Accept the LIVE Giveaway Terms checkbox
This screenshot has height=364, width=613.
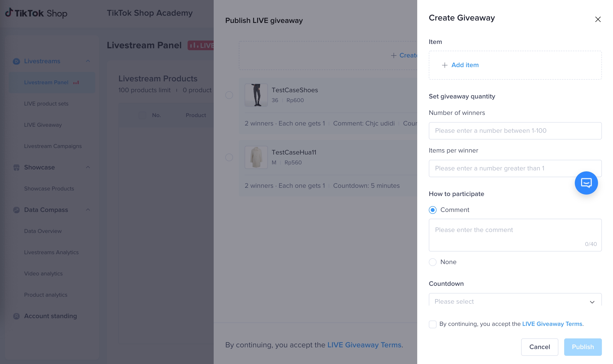(432, 324)
